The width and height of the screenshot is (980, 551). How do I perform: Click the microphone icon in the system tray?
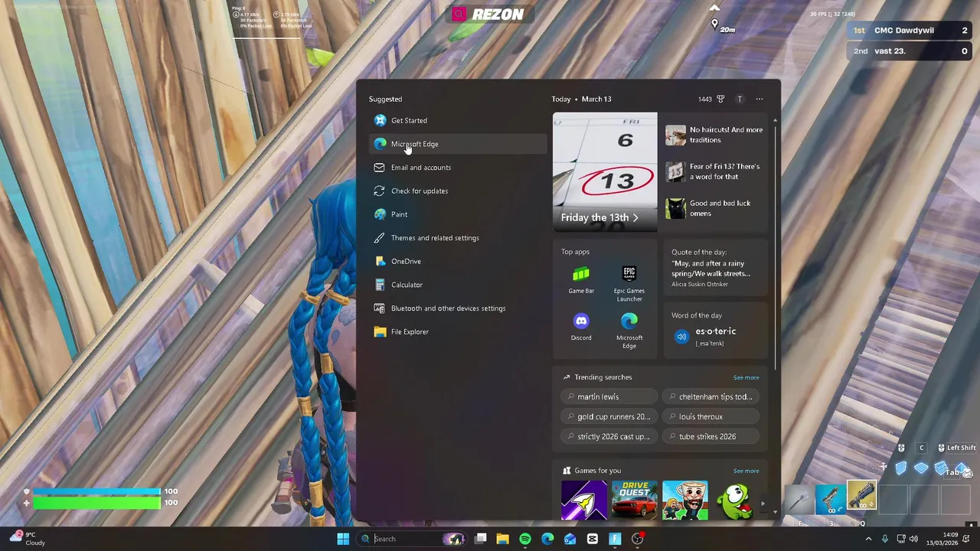(x=885, y=539)
